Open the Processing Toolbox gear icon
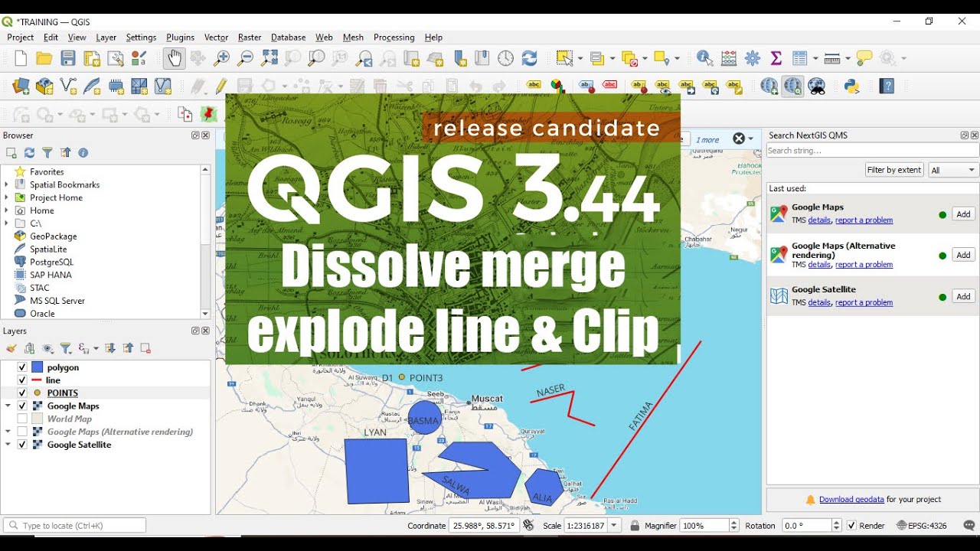This screenshot has width=980, height=551. [753, 58]
